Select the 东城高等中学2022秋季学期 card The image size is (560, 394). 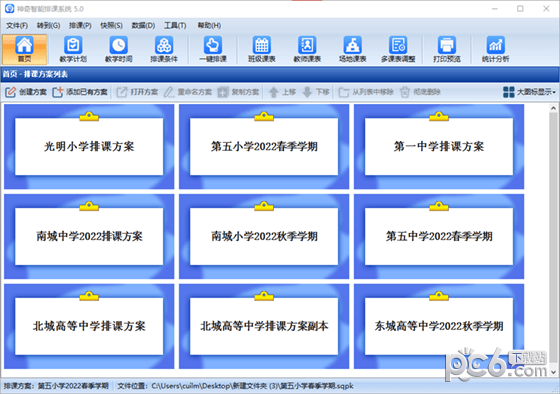coord(439,326)
